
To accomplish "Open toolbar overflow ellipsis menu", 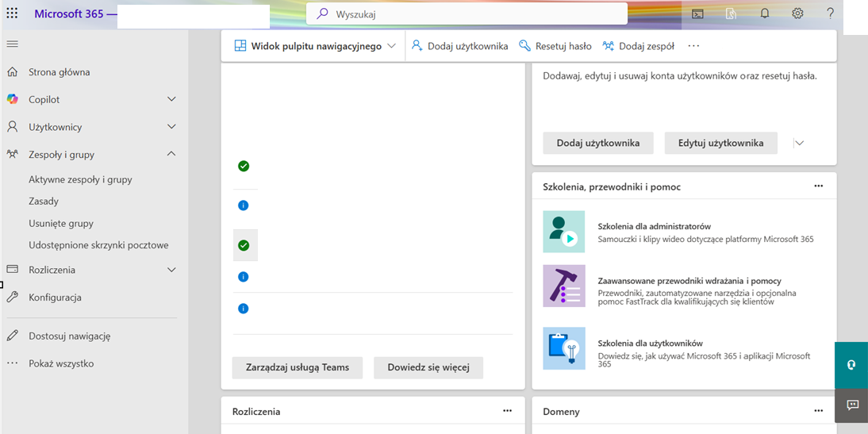I will point(693,46).
